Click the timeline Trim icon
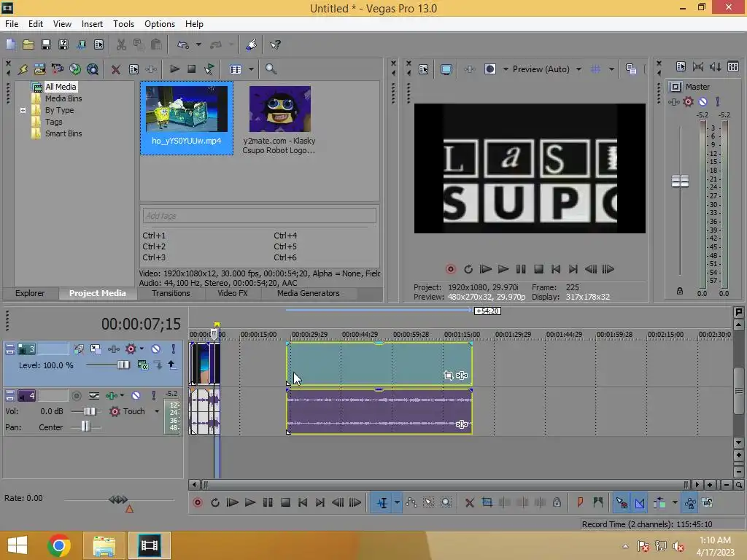 487,502
